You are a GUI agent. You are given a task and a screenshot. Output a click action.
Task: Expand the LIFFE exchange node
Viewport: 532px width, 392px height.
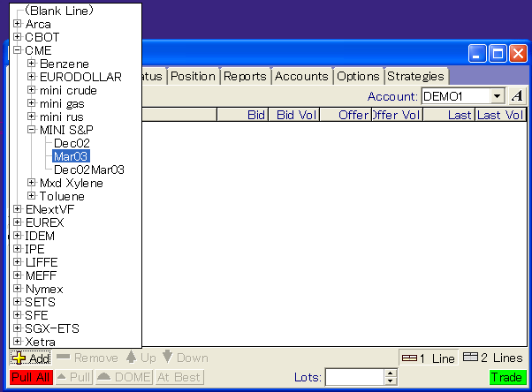click(x=18, y=262)
